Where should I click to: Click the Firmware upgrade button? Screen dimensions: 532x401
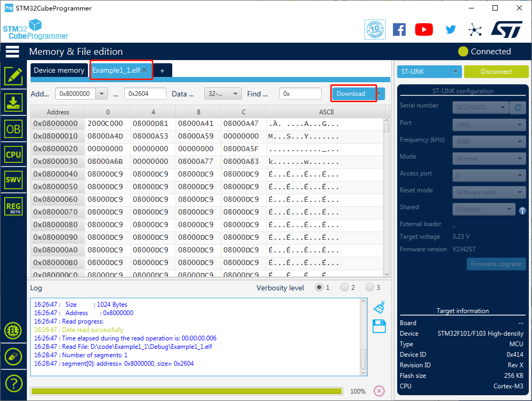click(496, 264)
